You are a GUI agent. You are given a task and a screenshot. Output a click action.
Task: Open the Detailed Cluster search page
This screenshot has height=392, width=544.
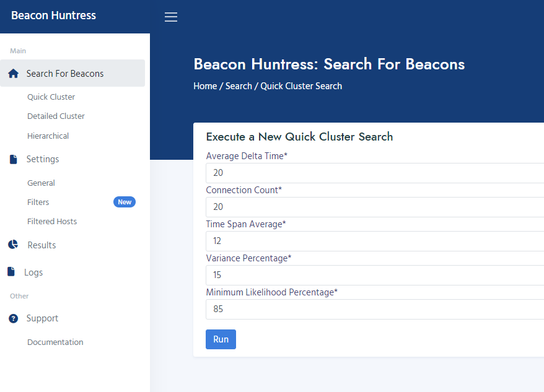click(56, 116)
